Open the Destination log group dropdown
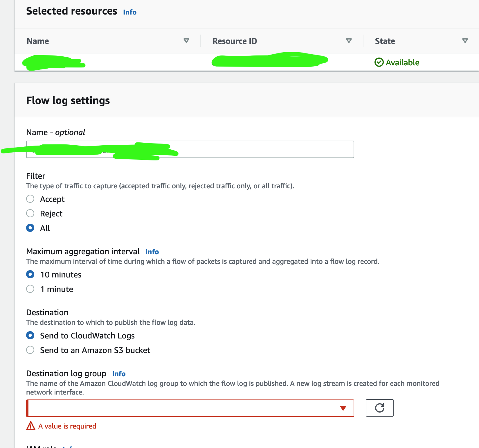Image resolution: width=479 pixels, height=448 pixels. (190, 408)
